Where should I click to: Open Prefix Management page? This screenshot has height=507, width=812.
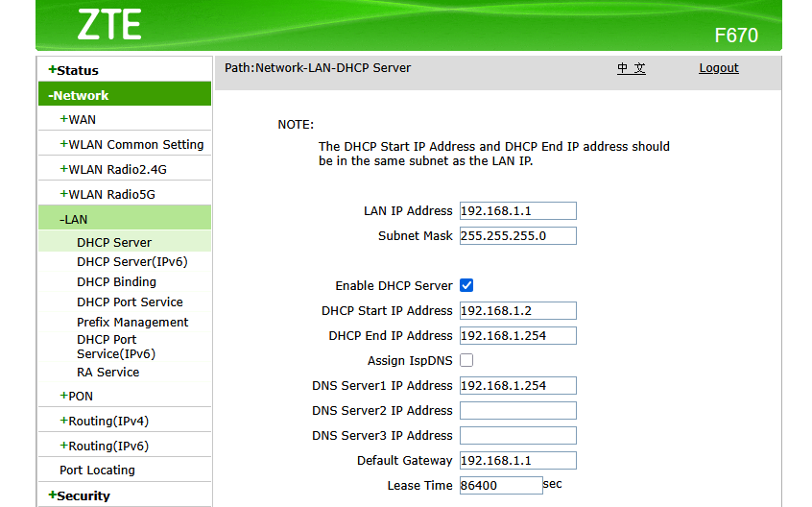tap(132, 322)
